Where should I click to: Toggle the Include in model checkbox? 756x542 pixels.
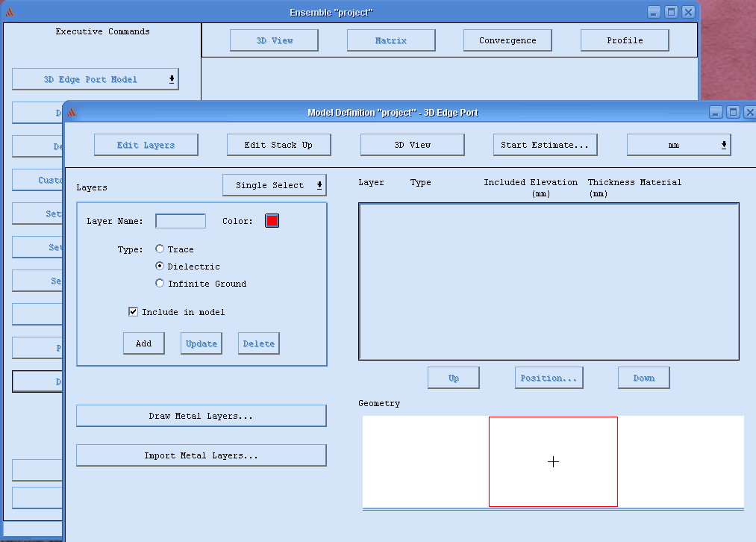[x=133, y=312]
